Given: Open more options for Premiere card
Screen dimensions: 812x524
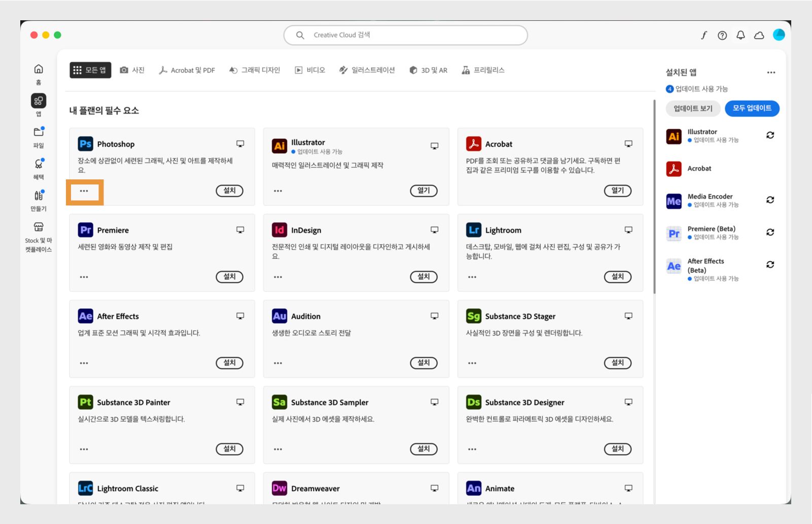Looking at the screenshot, I should point(84,277).
